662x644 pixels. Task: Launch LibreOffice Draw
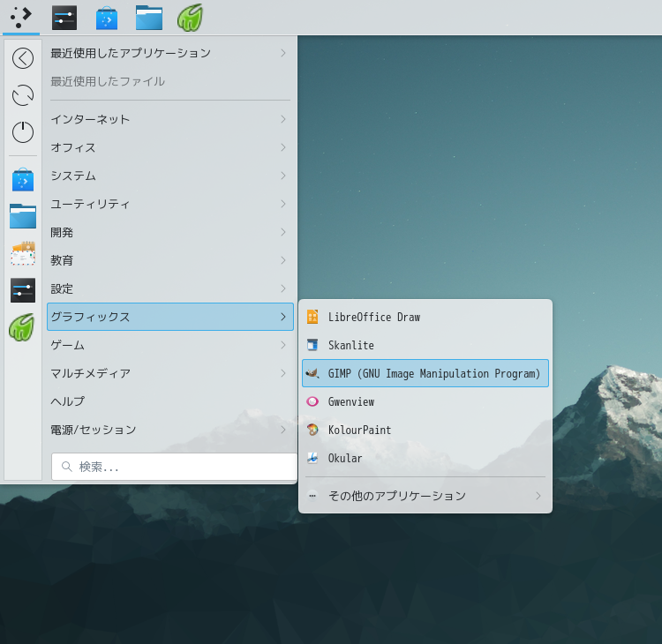[425, 317]
